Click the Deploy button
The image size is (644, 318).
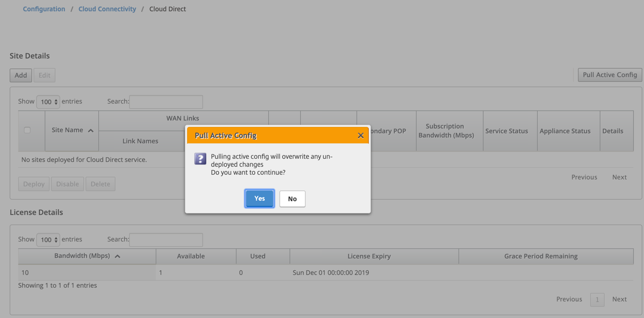[34, 184]
